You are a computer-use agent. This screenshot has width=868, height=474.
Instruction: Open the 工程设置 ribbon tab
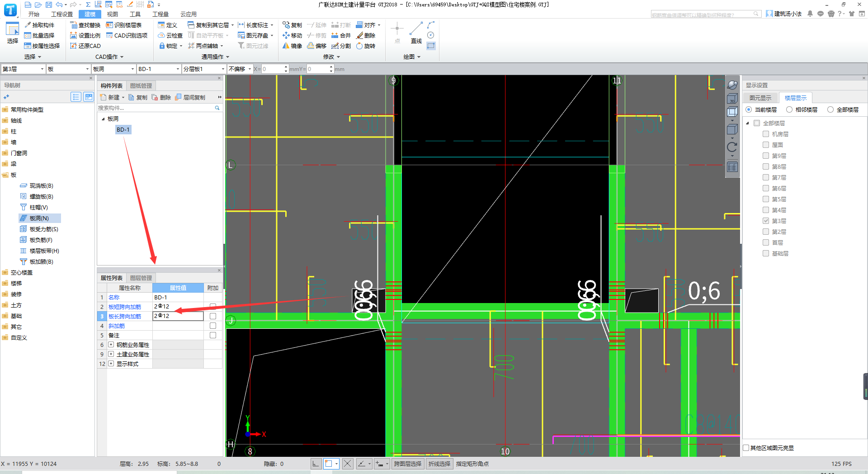62,14
